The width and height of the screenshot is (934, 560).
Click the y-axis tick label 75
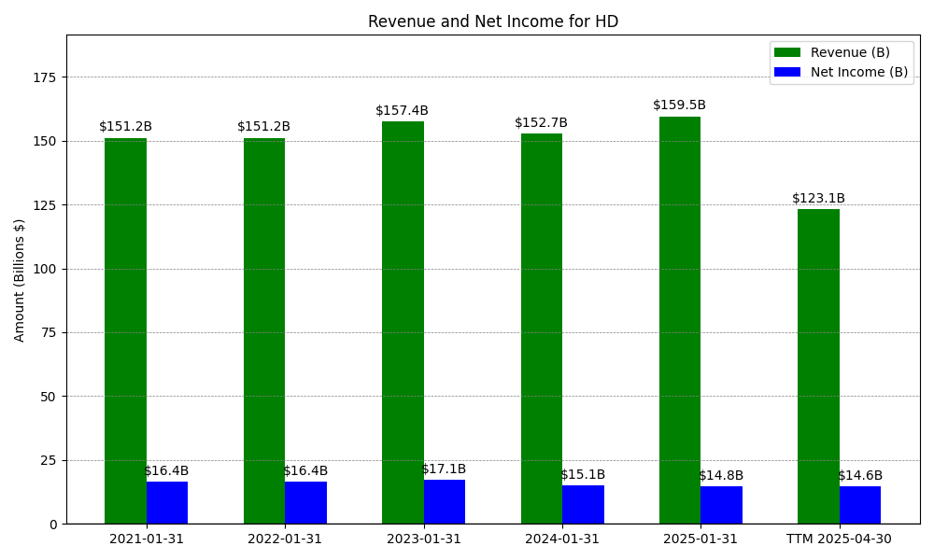coord(50,332)
